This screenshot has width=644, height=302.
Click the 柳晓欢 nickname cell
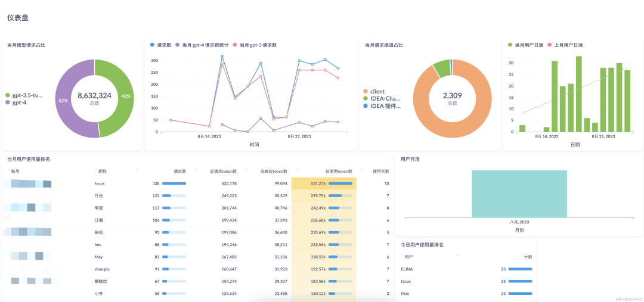(x=101, y=282)
